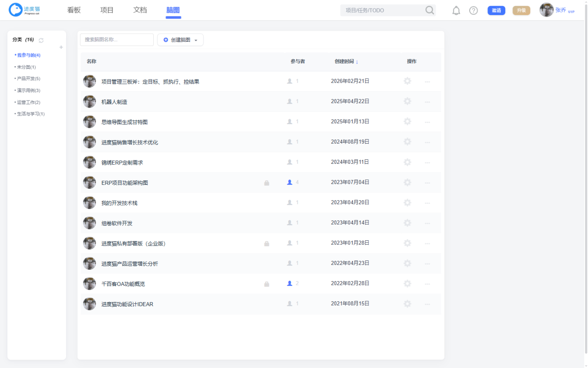The width and height of the screenshot is (588, 368).
Task: Add a new category with plus icon
Action: pos(61,47)
